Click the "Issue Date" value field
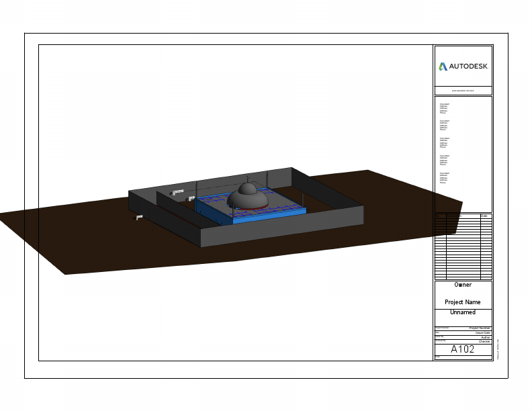This screenshot has height=411, width=532. pos(482,333)
